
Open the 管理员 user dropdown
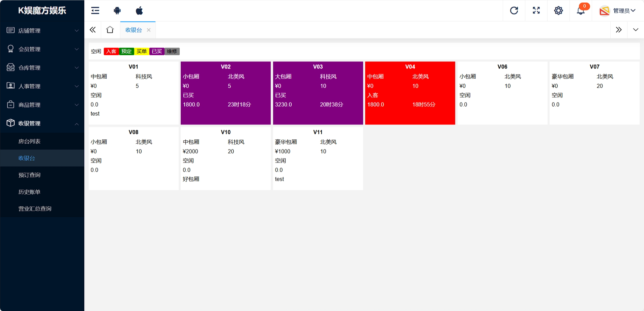click(x=618, y=11)
